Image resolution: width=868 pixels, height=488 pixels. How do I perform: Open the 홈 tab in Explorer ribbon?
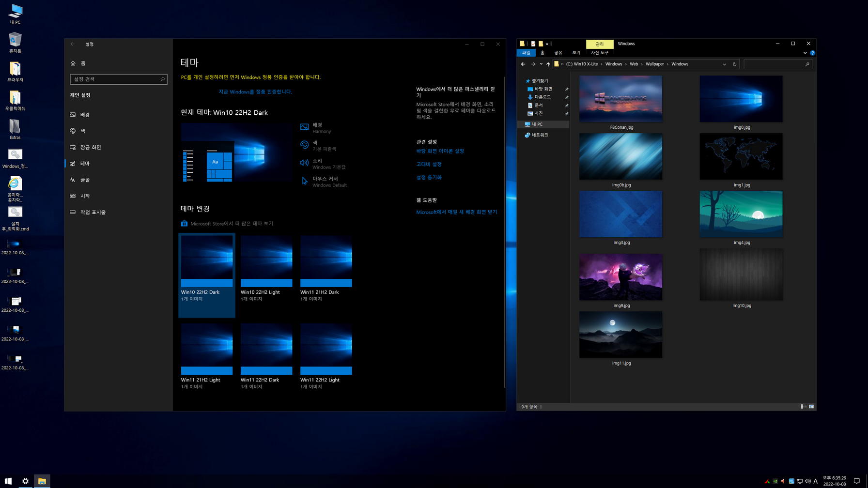tap(542, 53)
